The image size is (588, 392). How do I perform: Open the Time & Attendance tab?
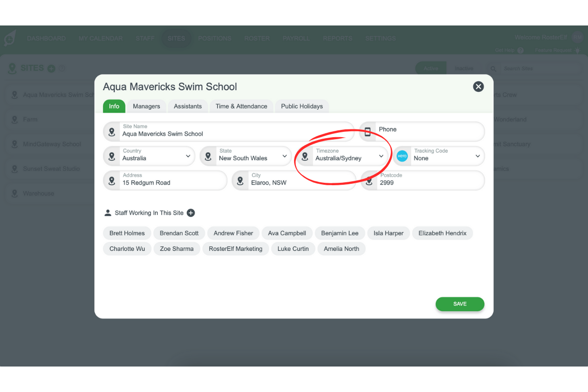coord(241,106)
